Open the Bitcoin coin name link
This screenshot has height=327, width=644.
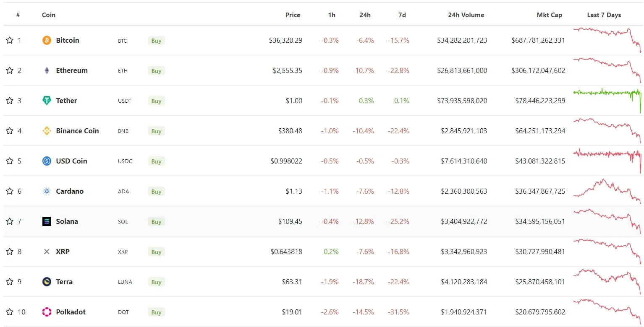pyautogui.click(x=68, y=40)
